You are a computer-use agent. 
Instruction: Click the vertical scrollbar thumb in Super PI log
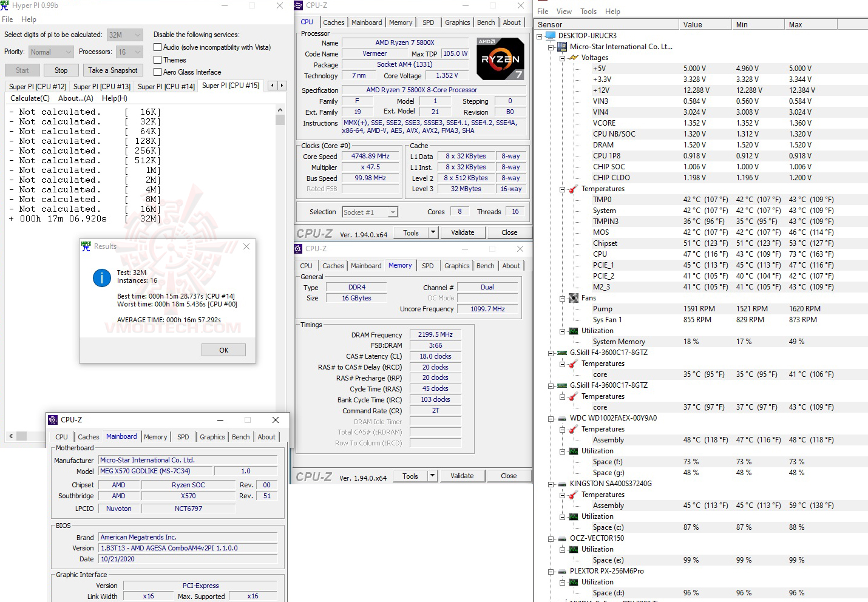[x=280, y=120]
